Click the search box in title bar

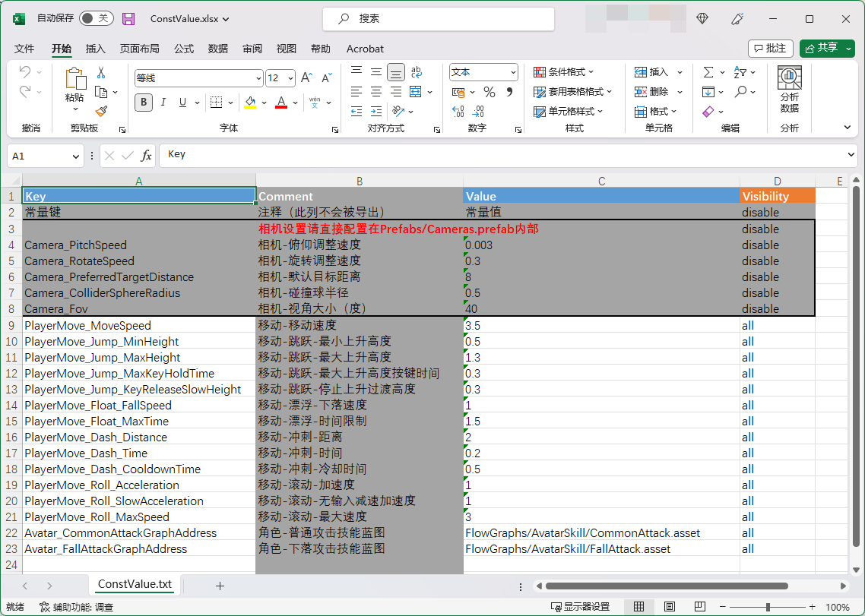coord(439,19)
